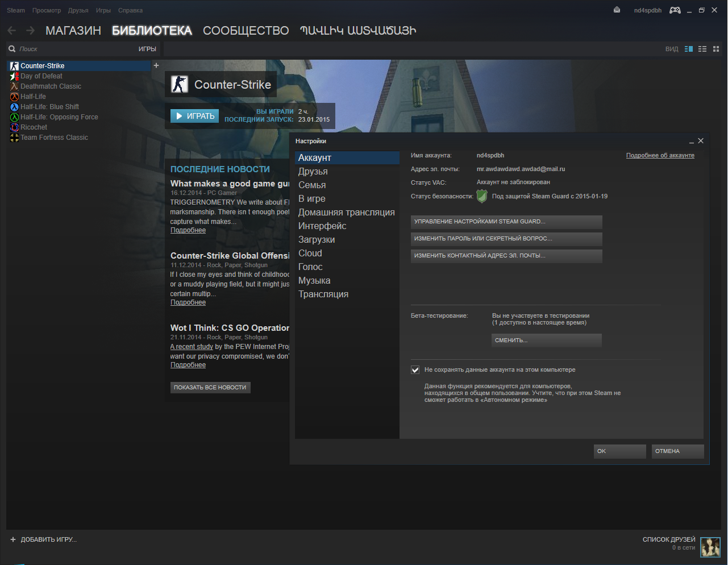Open the Просмотр menu

coord(47,10)
